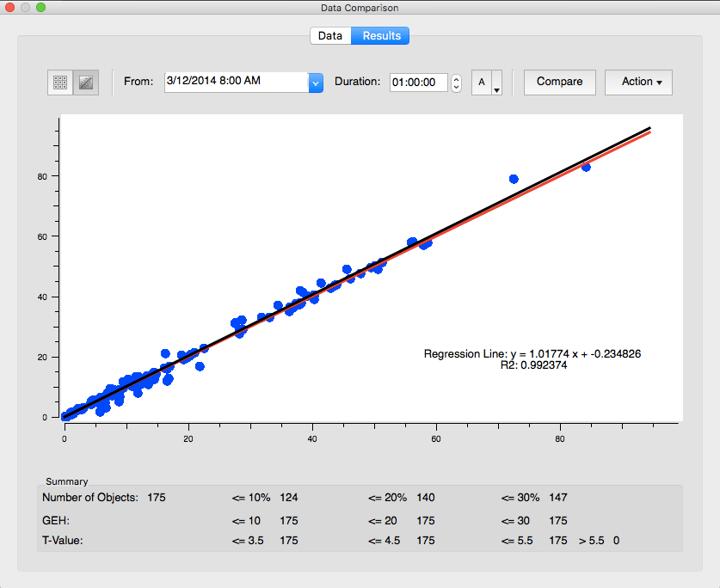
Task: Click the green zoom window button
Action: click(41, 8)
